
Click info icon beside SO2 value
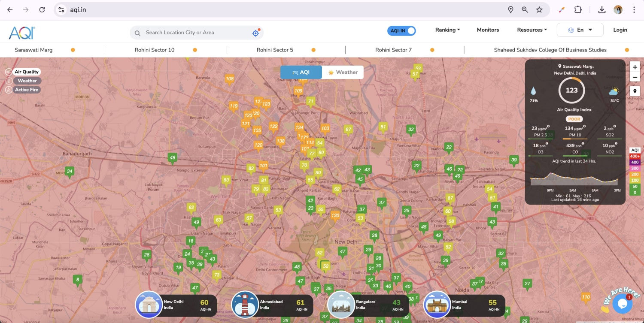coord(615,127)
